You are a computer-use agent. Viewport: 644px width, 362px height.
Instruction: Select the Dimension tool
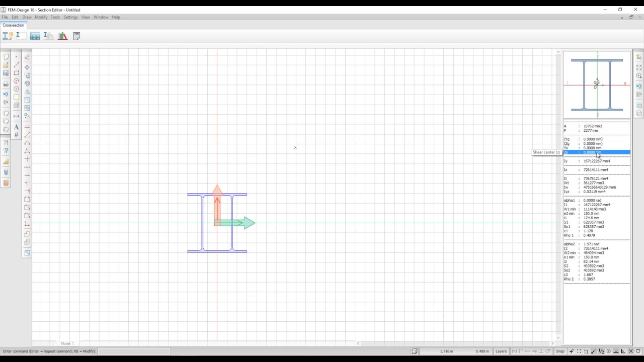coord(16,116)
